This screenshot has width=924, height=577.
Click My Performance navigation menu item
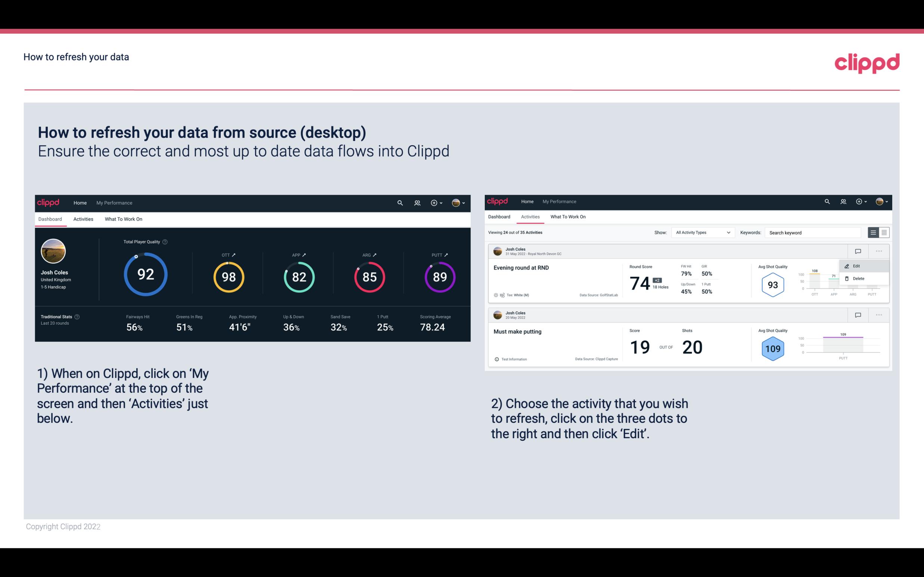click(x=113, y=203)
